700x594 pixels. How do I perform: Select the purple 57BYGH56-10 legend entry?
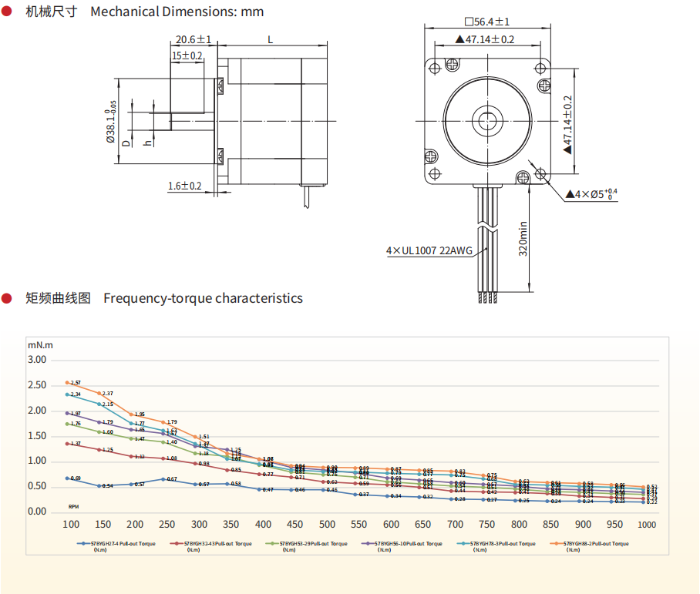(399, 544)
